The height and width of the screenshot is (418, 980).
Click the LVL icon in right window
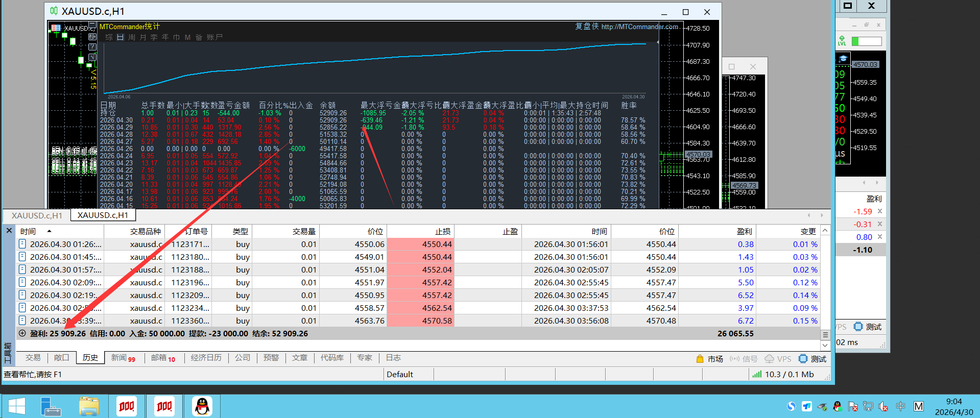pyautogui.click(x=842, y=41)
